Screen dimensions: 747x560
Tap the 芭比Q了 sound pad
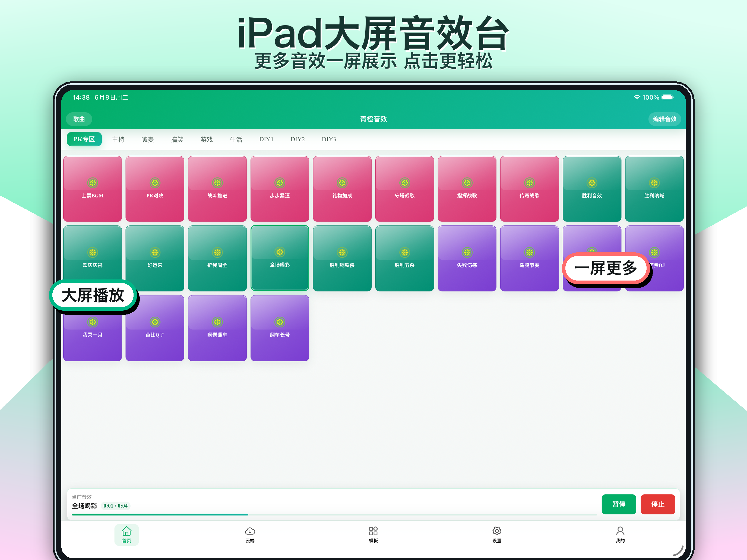155,328
